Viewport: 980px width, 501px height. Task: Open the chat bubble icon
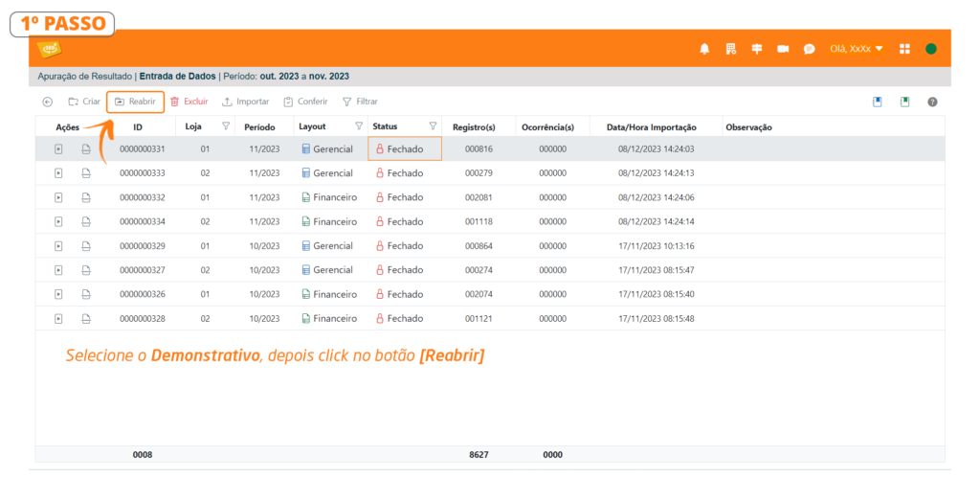pos(809,49)
